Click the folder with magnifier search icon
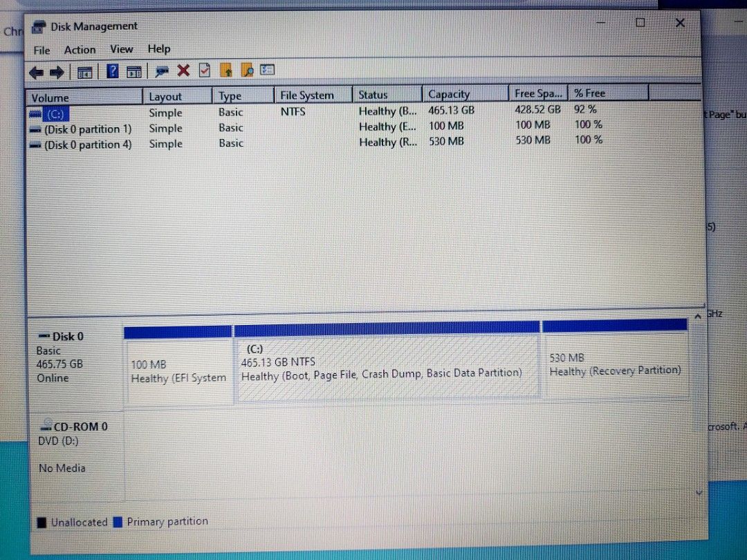This screenshot has width=747, height=560. pos(247,70)
